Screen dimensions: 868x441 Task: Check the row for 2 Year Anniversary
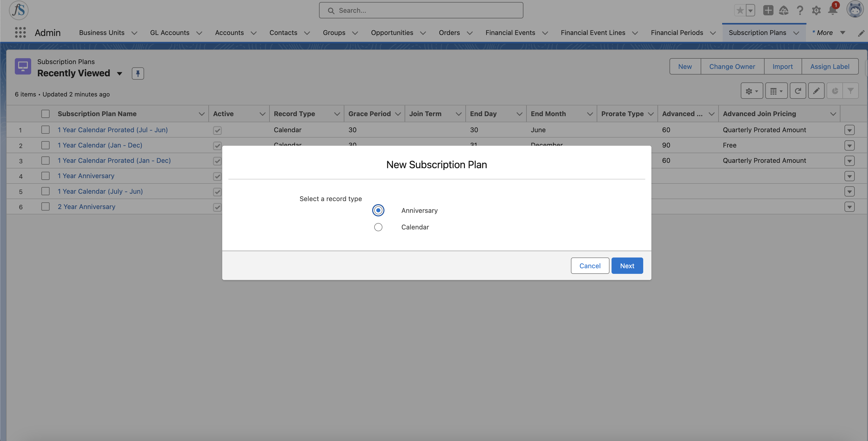(x=45, y=206)
